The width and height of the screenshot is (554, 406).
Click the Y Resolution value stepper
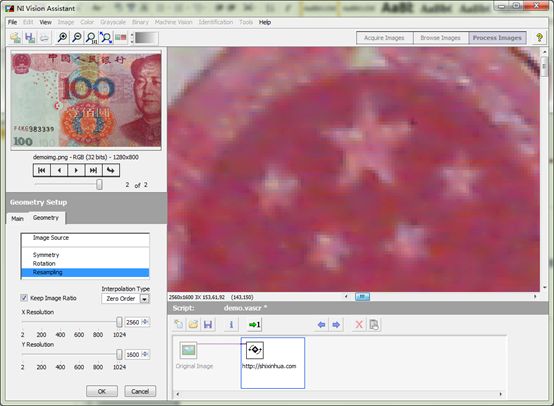pyautogui.click(x=145, y=354)
